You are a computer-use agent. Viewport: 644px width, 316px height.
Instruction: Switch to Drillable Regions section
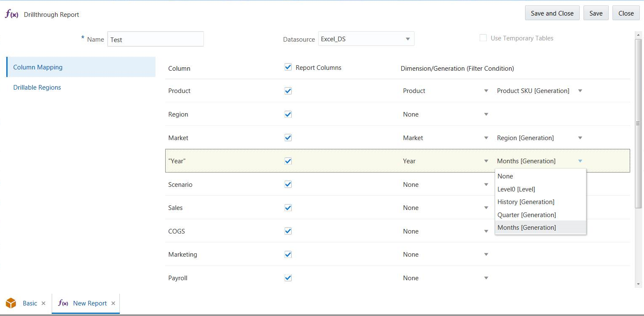(37, 88)
